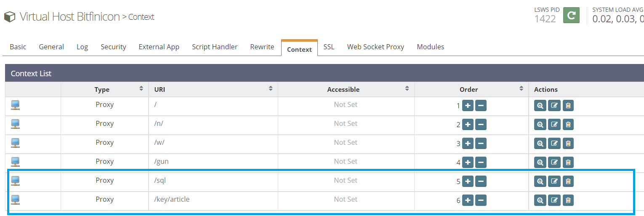This screenshot has height=216, width=644.
Task: Delete the /key/article context
Action: coord(568,200)
